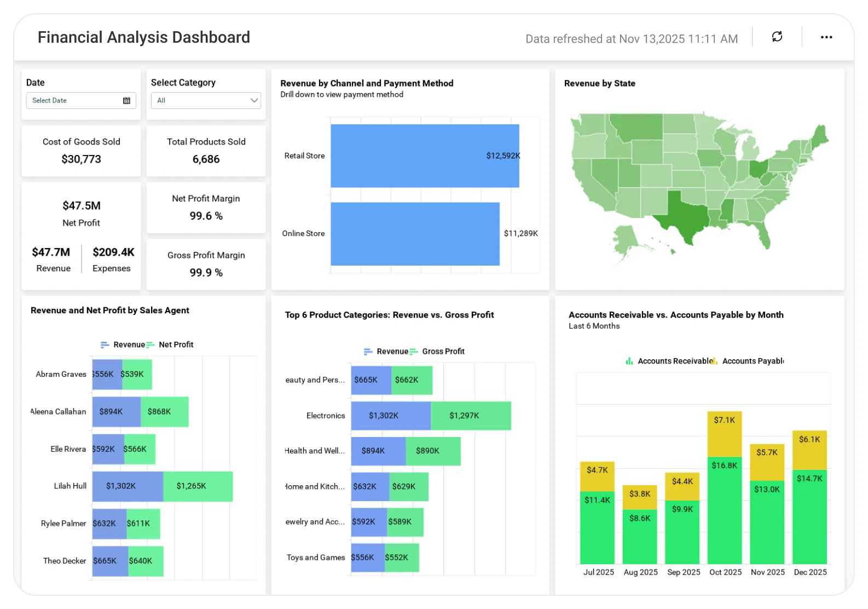
Task: Click Toys and Games $552K Gross Profit bar
Action: [402, 558]
